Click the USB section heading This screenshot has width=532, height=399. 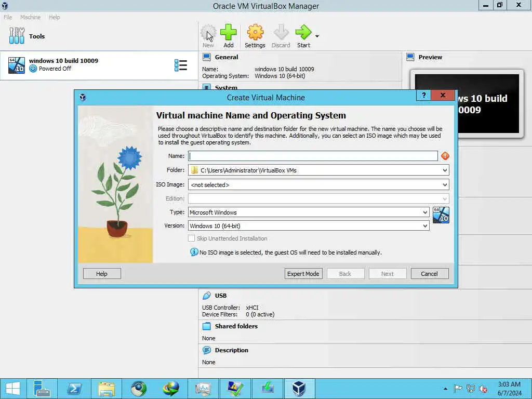pyautogui.click(x=220, y=296)
